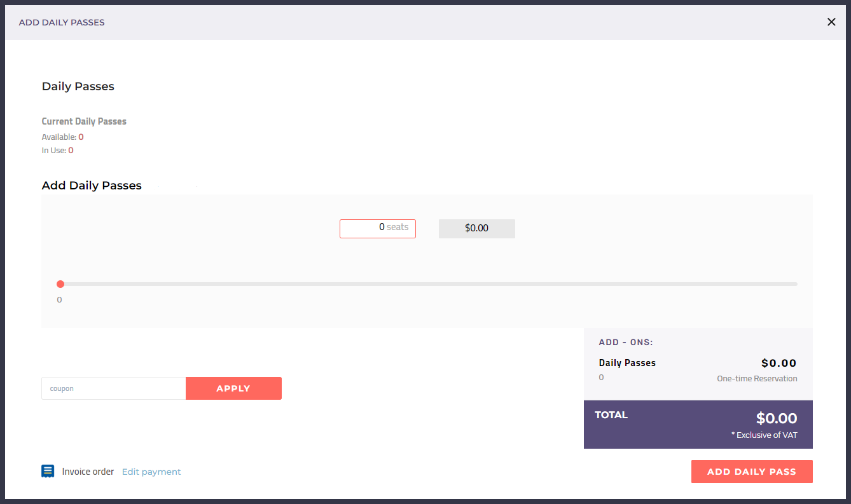This screenshot has height=504, width=851.
Task: Click the $0.00 price field beside seats
Action: [x=477, y=229]
